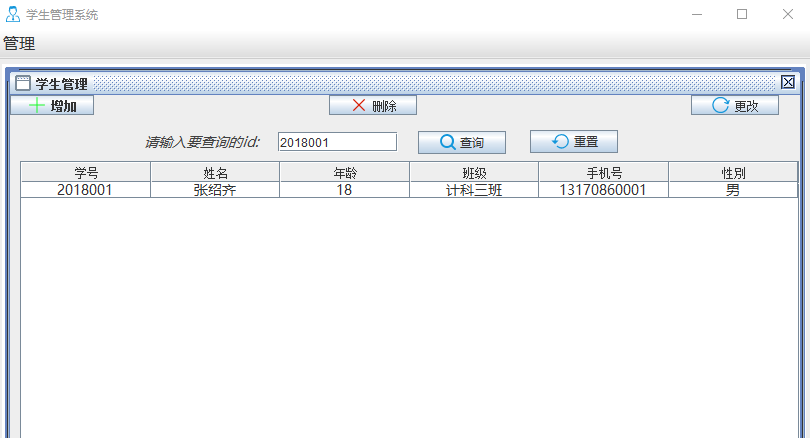
Task: Focus the query id input field
Action: (x=337, y=142)
